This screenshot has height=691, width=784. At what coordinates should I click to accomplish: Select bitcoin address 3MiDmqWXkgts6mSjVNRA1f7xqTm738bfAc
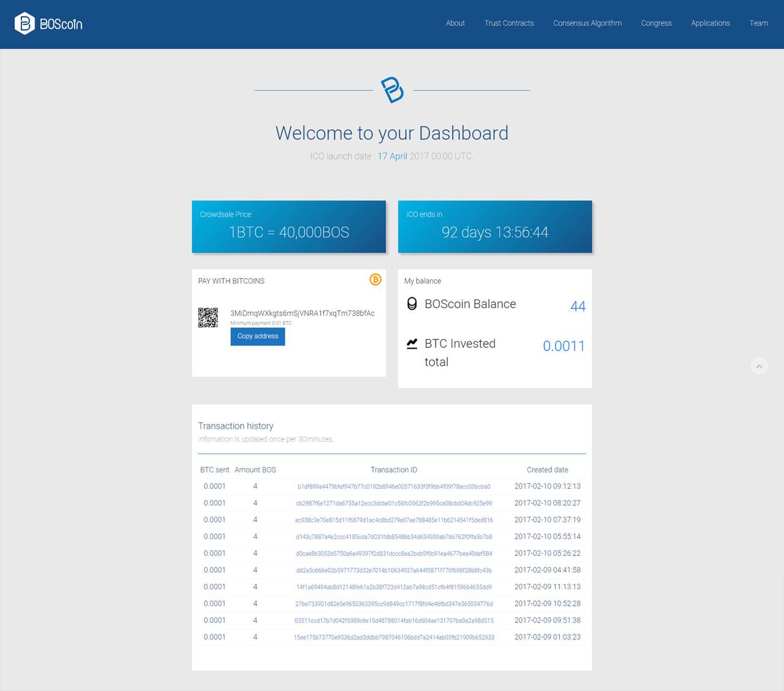tap(303, 313)
